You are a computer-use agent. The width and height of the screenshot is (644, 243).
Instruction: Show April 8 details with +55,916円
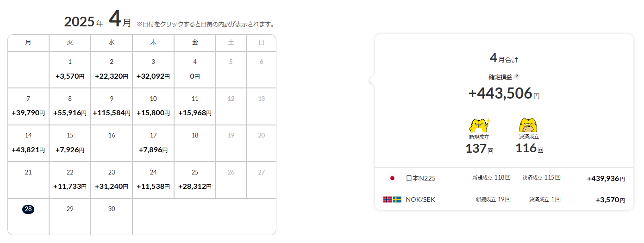(70, 106)
